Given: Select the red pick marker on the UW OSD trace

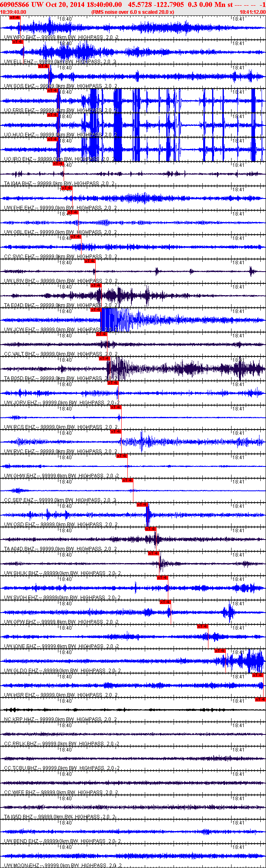Looking at the screenshot, I should (x=142, y=505).
